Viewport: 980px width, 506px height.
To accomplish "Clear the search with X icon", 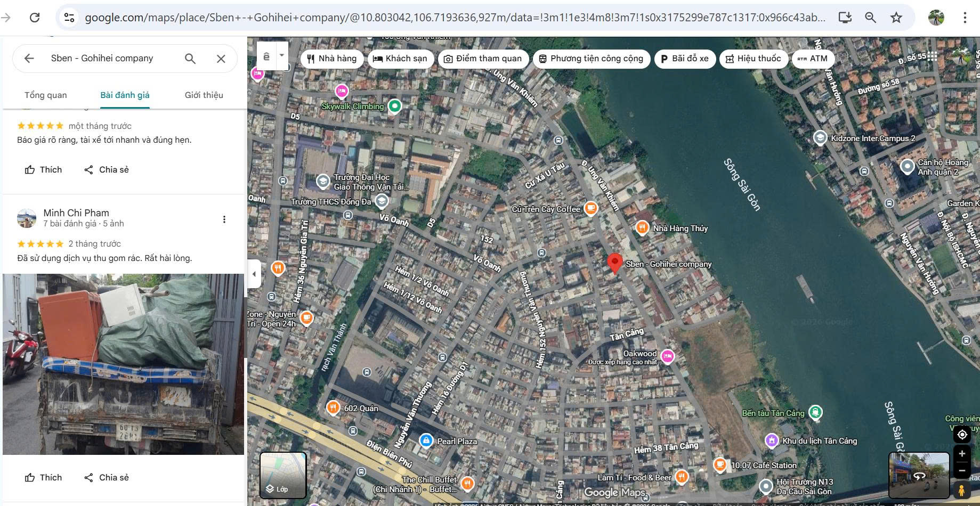I will (221, 59).
